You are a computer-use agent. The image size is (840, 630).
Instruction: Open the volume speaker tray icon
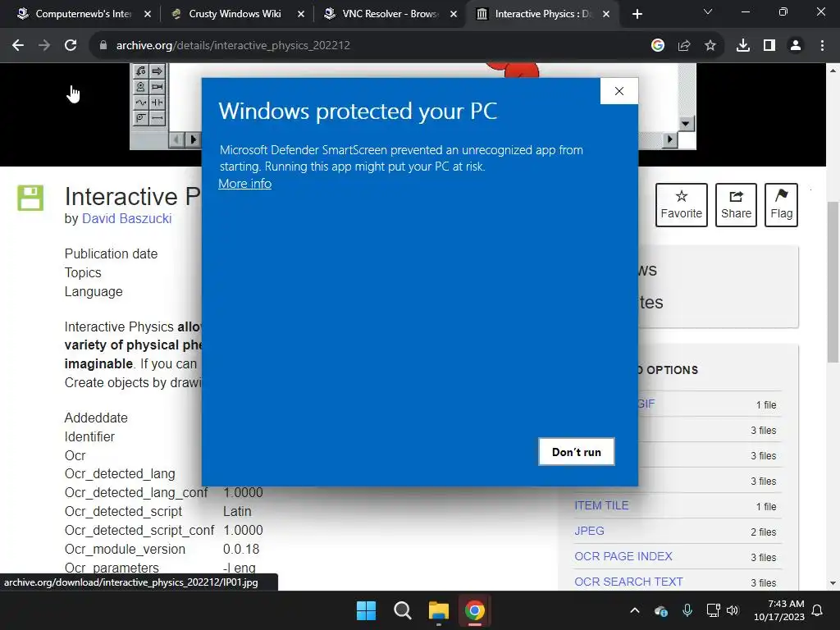tap(733, 610)
